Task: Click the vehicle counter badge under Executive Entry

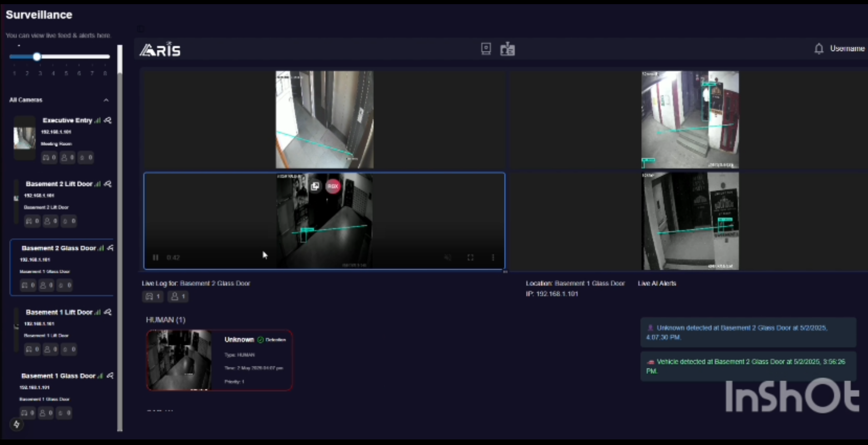Action: (x=49, y=157)
